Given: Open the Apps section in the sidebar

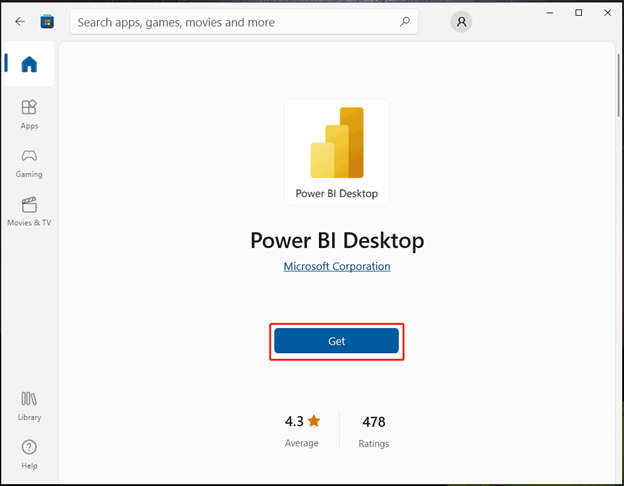Looking at the screenshot, I should (x=29, y=113).
